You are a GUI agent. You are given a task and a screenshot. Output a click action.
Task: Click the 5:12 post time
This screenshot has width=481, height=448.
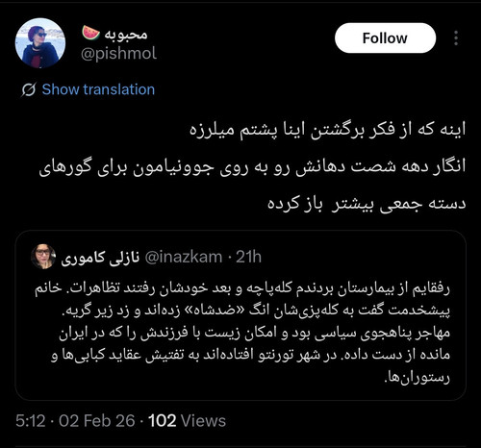point(31,421)
